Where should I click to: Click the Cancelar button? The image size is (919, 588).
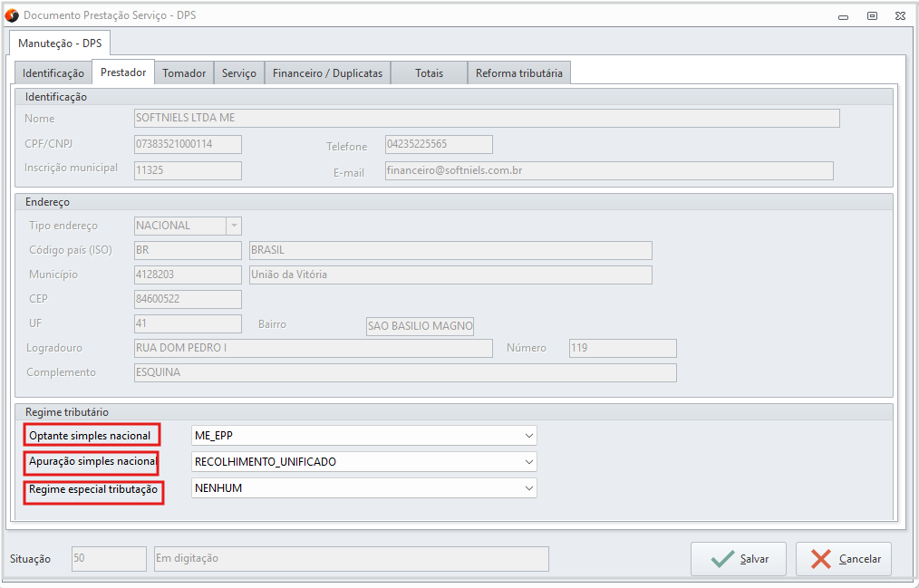tap(844, 559)
